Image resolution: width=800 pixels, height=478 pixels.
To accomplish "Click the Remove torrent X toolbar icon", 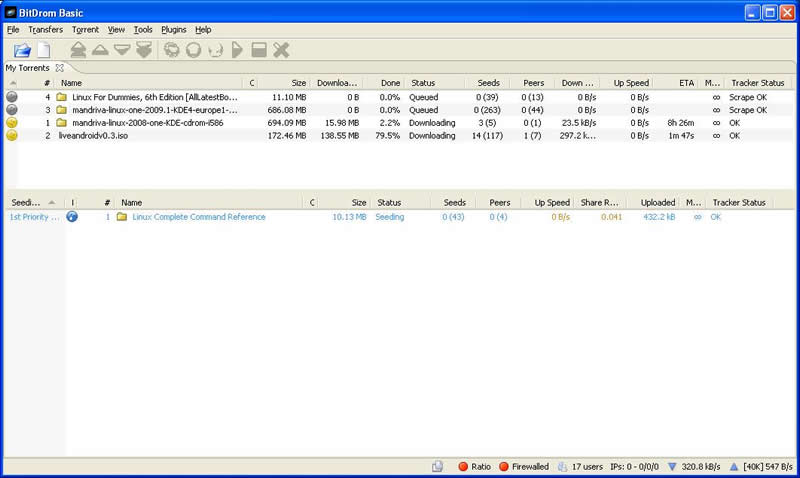I will pyautogui.click(x=281, y=50).
